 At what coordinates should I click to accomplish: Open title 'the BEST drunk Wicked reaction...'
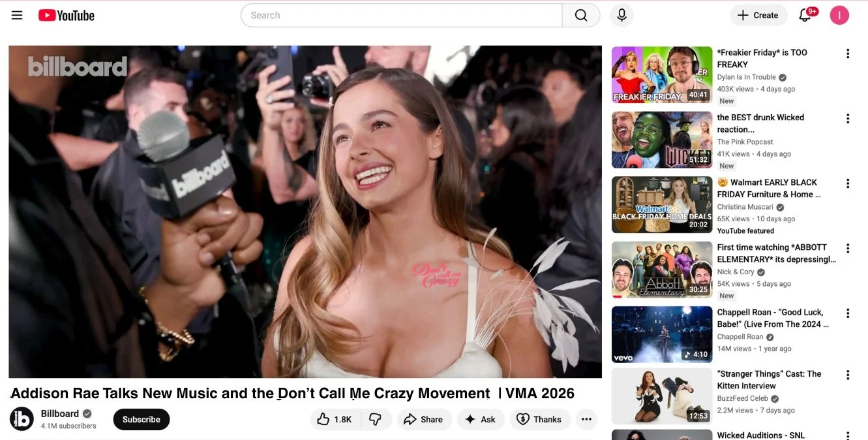click(760, 123)
